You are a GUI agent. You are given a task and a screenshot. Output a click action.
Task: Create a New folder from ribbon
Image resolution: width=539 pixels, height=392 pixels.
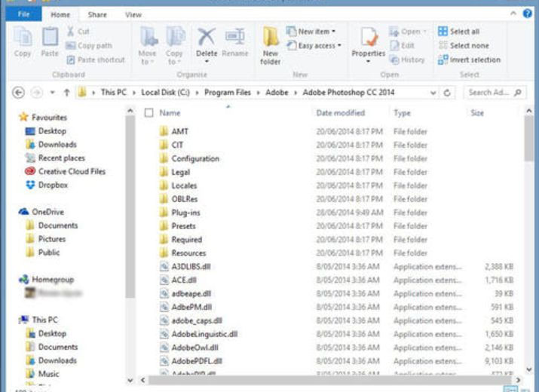point(270,46)
